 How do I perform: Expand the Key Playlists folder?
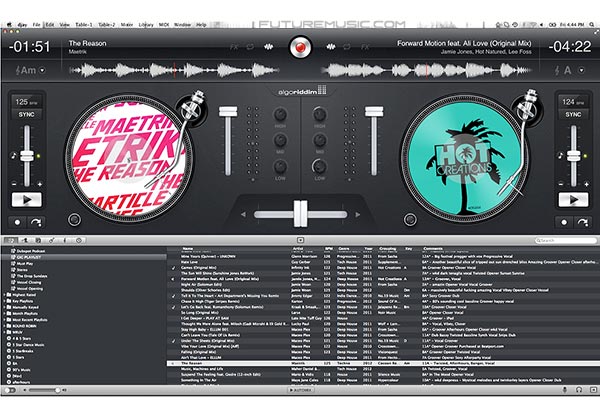point(5,301)
